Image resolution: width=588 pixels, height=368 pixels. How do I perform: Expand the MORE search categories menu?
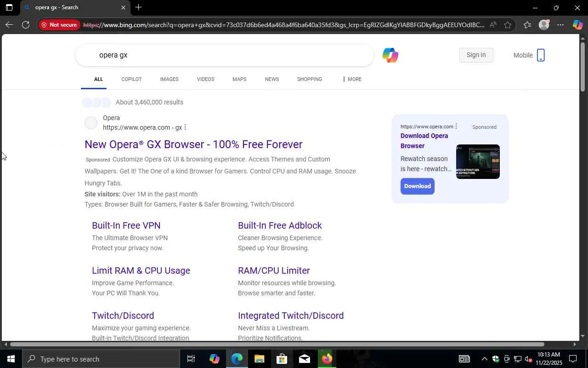click(x=352, y=79)
